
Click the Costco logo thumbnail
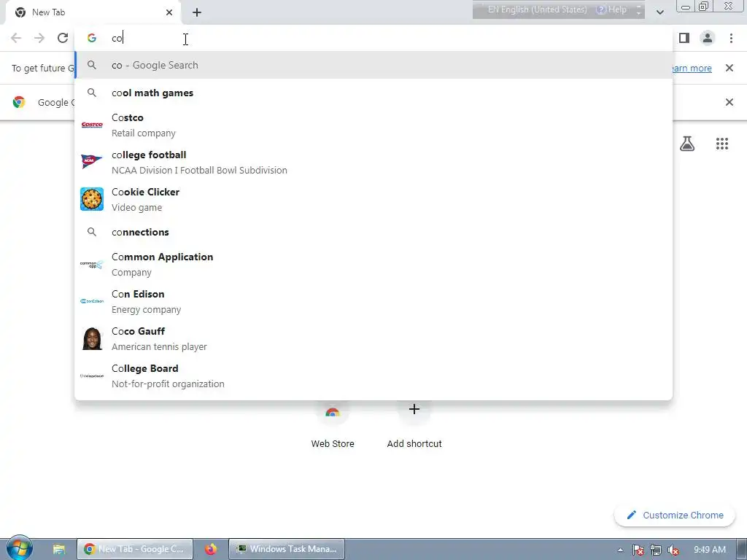pyautogui.click(x=92, y=125)
